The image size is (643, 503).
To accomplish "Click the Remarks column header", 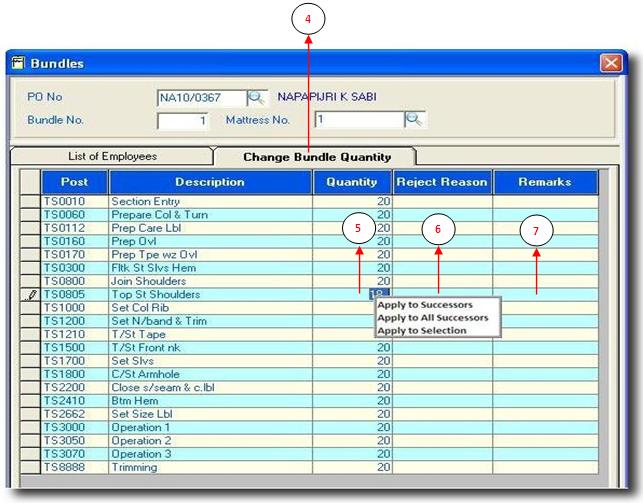I will click(x=545, y=182).
